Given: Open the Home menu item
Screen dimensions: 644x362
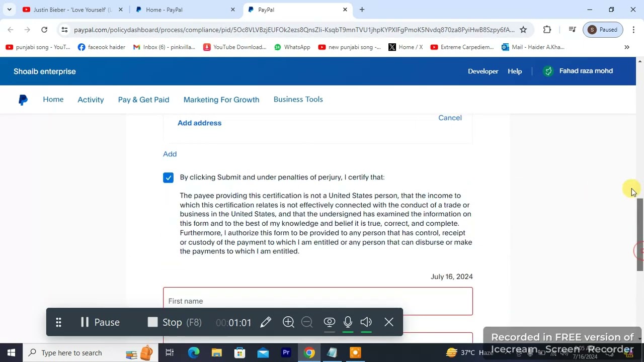Looking at the screenshot, I should pos(53,100).
